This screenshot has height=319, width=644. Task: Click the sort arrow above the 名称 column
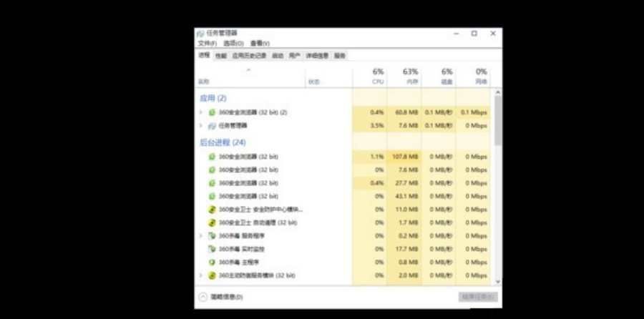point(248,70)
